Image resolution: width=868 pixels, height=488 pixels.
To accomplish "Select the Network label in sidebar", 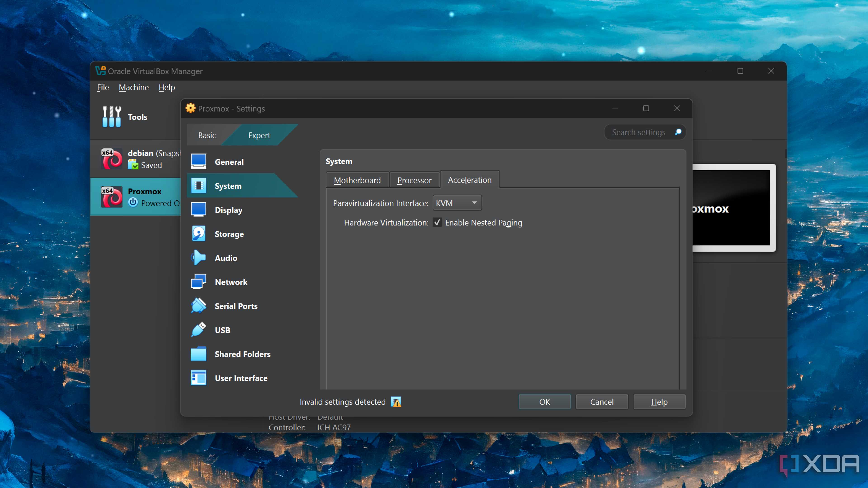I will pyautogui.click(x=231, y=282).
